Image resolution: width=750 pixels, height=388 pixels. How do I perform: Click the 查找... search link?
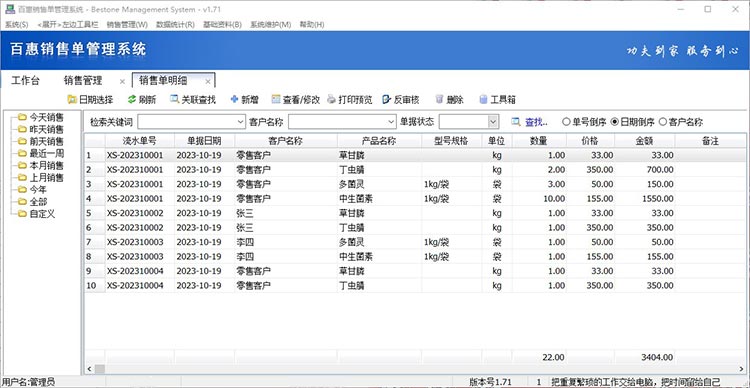point(536,122)
